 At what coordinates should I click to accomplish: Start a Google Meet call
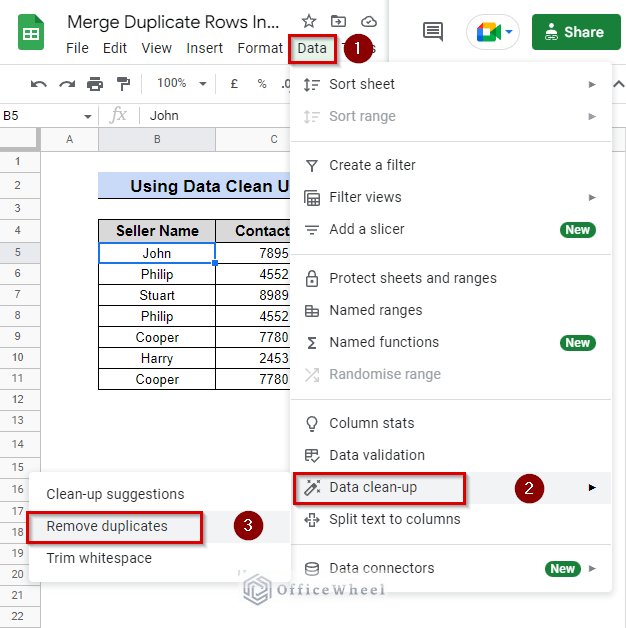click(493, 32)
